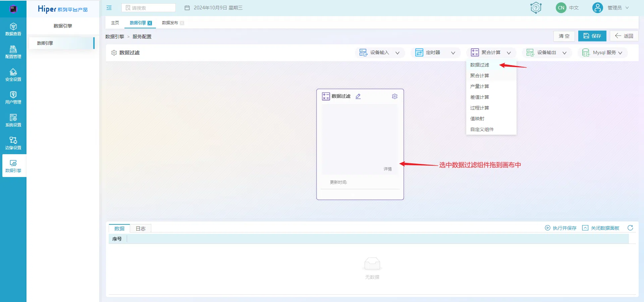The image size is (644, 302).
Task: Open the 数据查看 sidebar icon
Action: click(13, 29)
